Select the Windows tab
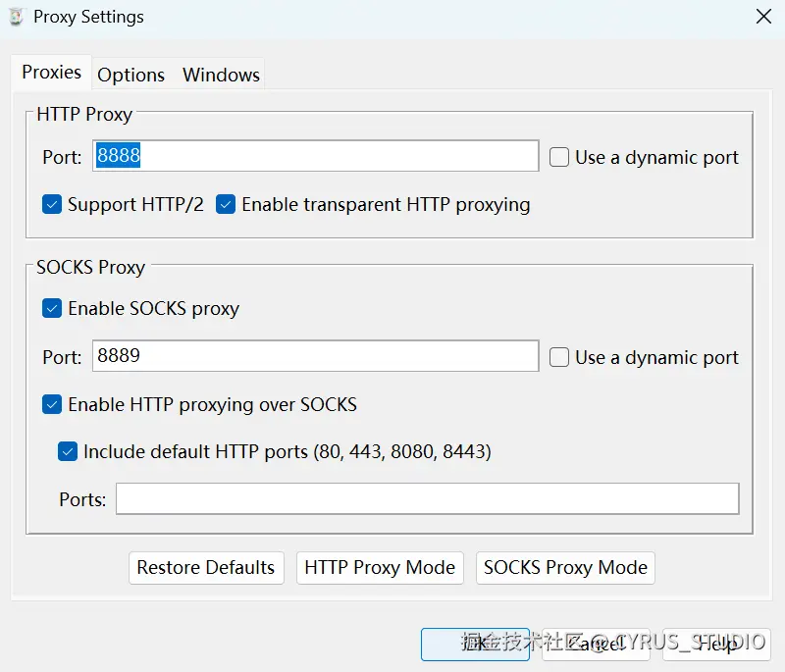785x672 pixels. tap(221, 75)
